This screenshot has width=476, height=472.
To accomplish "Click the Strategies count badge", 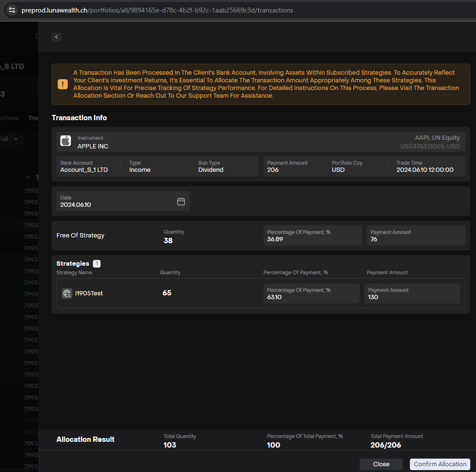I will click(97, 264).
